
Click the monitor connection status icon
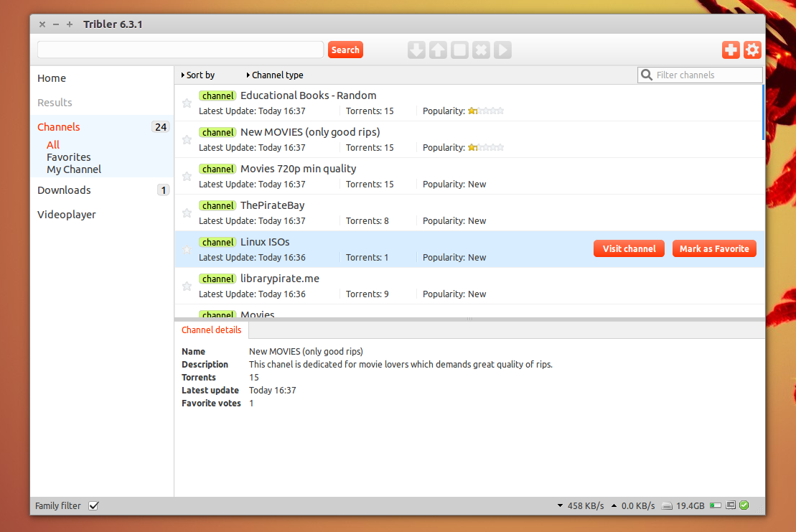(x=731, y=505)
